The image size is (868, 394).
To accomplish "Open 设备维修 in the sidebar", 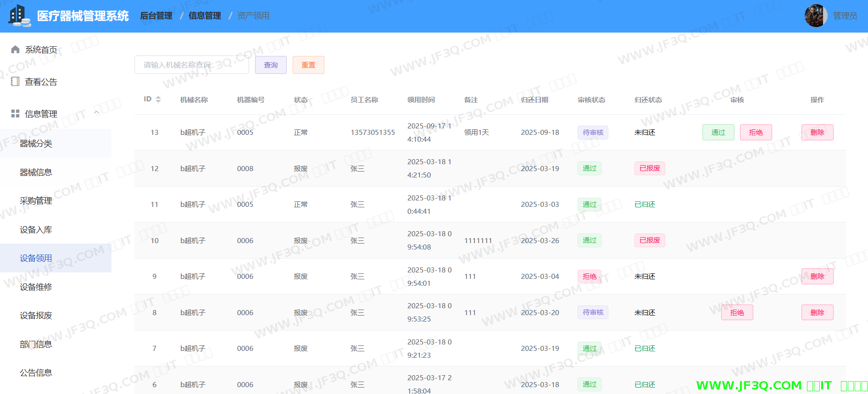I will click(x=36, y=287).
